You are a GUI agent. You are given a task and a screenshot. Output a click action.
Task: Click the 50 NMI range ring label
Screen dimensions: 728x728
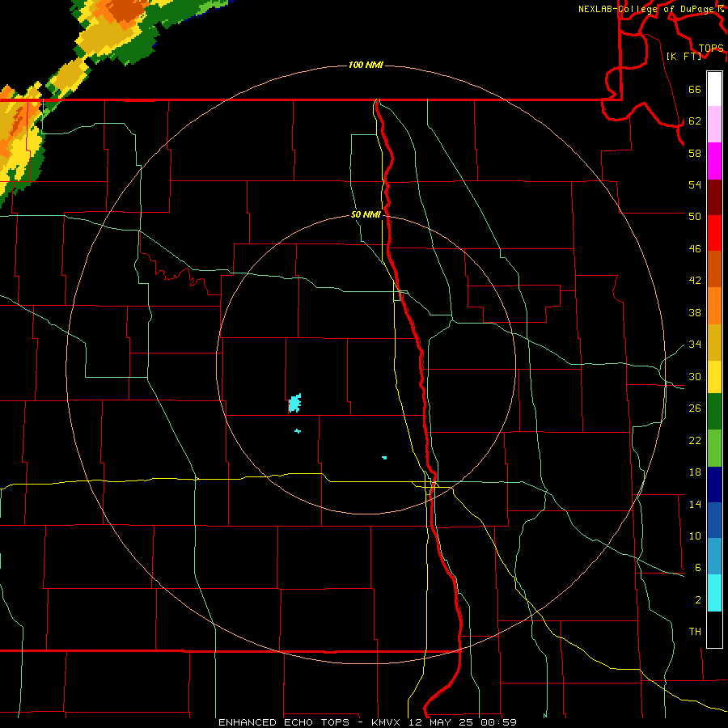tap(366, 214)
